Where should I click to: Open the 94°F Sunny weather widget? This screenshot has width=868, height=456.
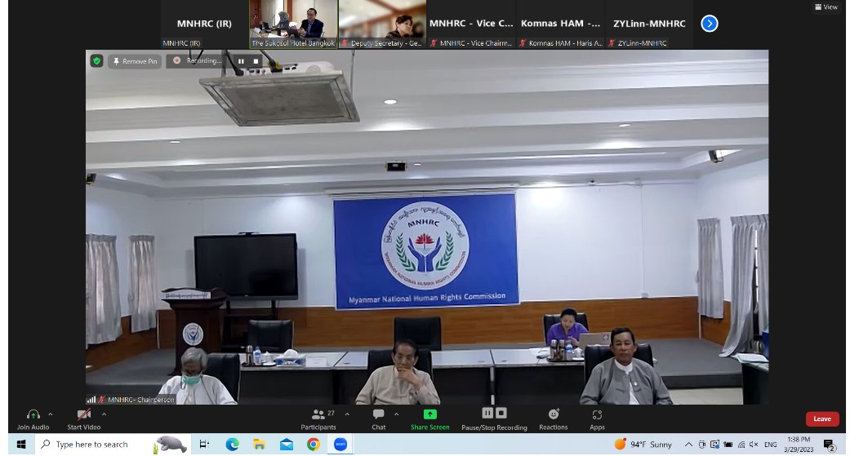643,444
